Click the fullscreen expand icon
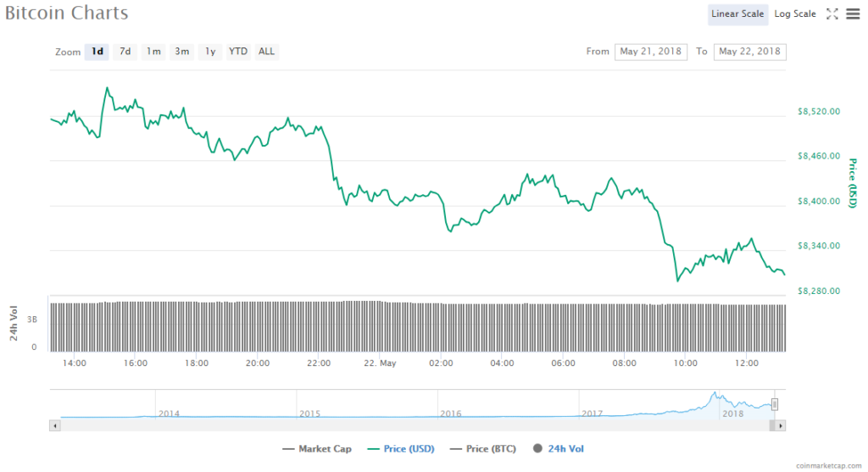Image resolution: width=868 pixels, height=472 pixels. tap(832, 14)
